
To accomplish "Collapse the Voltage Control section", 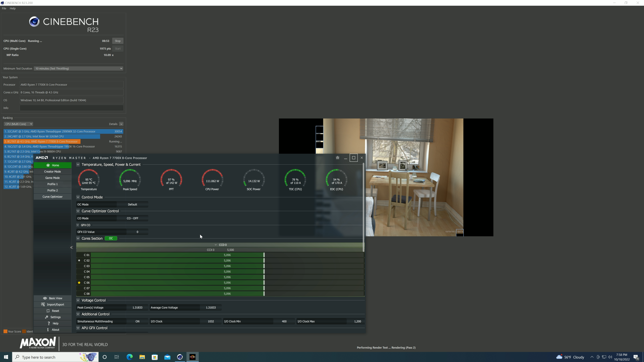I will 78,300.
